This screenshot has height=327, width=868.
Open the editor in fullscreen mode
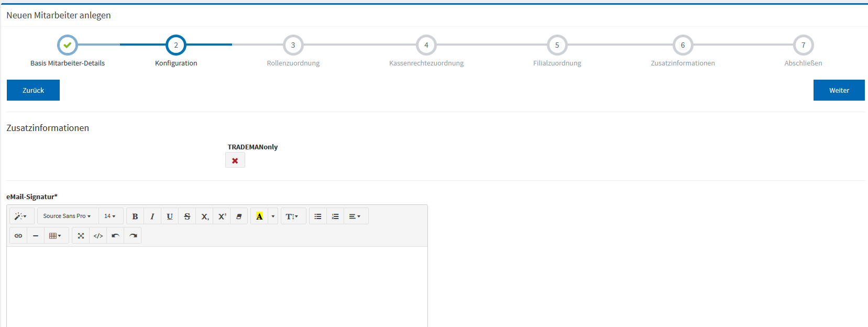click(x=81, y=236)
